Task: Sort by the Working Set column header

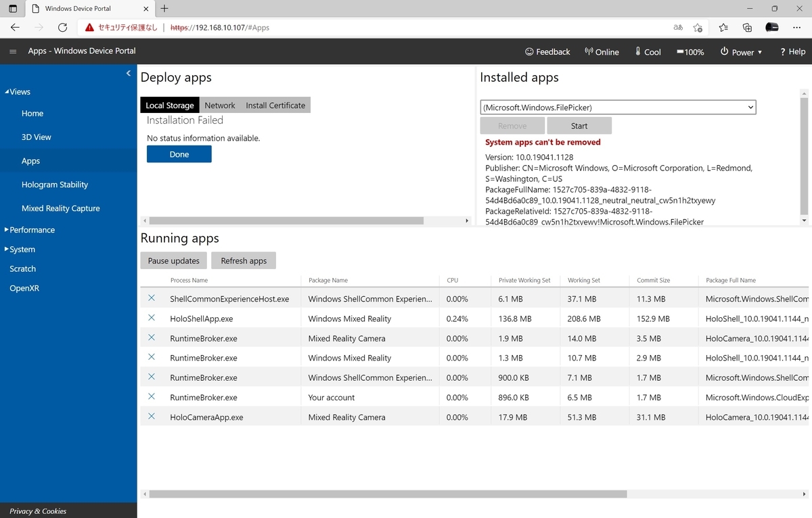Action: click(x=584, y=280)
